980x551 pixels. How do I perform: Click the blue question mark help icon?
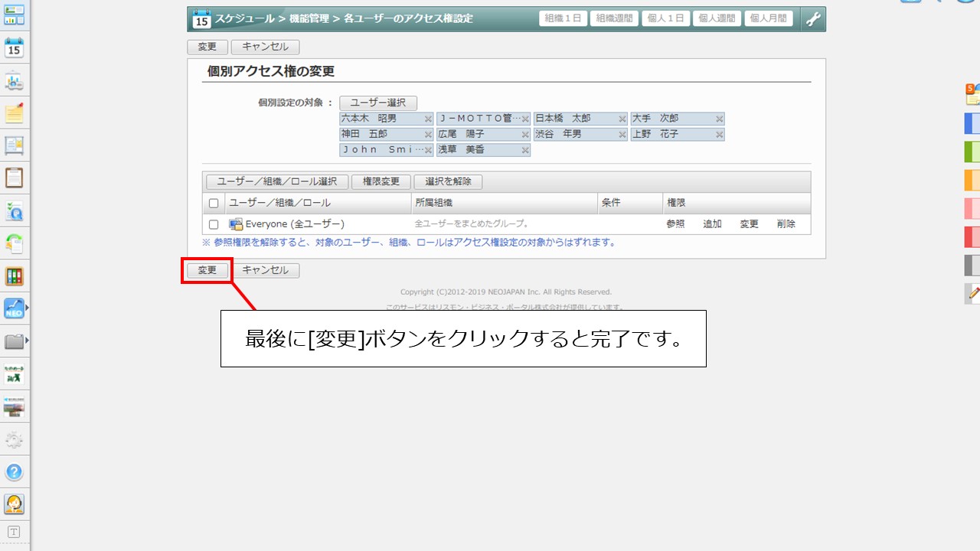[x=14, y=471]
